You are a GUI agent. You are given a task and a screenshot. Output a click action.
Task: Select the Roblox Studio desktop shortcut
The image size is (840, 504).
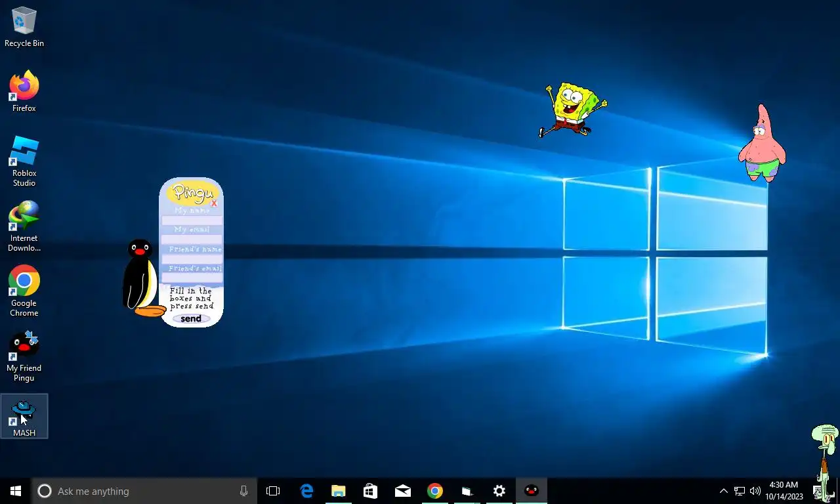click(x=24, y=161)
